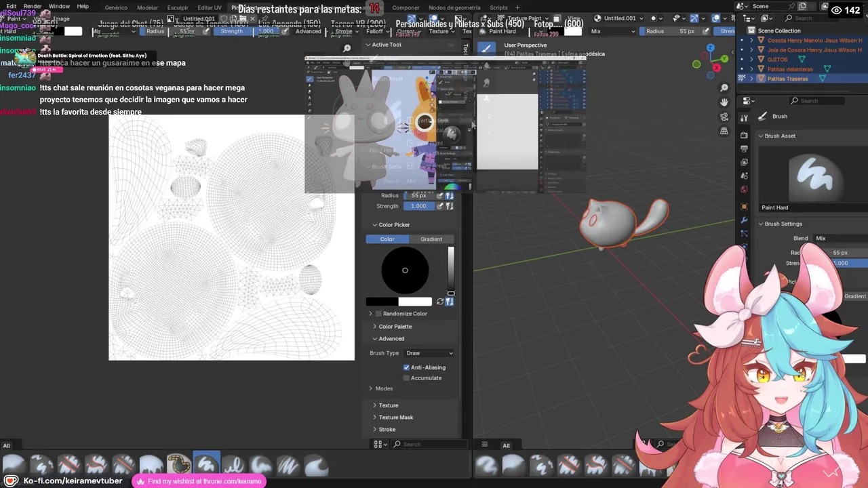868x488 pixels.
Task: Select the Color tab in Color Picker
Action: 387,239
